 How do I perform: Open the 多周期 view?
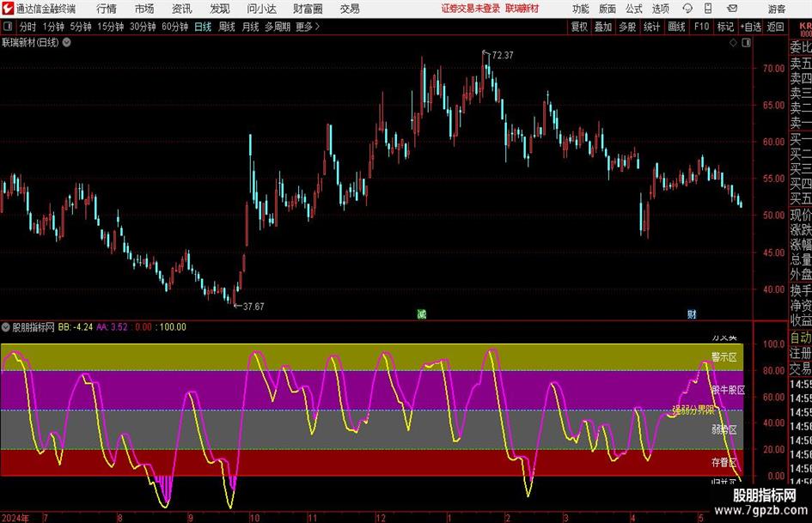[x=278, y=27]
